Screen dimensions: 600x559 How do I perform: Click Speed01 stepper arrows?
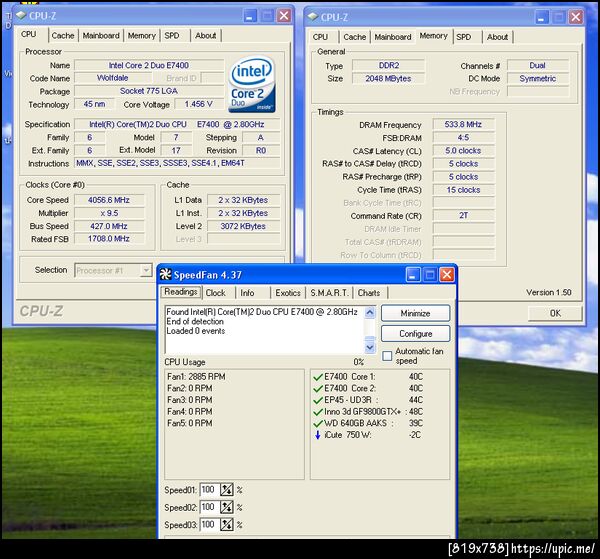click(x=227, y=490)
